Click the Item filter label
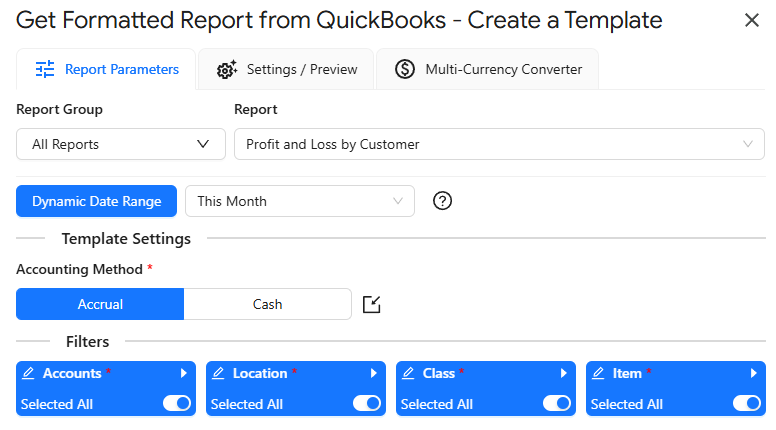 tap(627, 373)
